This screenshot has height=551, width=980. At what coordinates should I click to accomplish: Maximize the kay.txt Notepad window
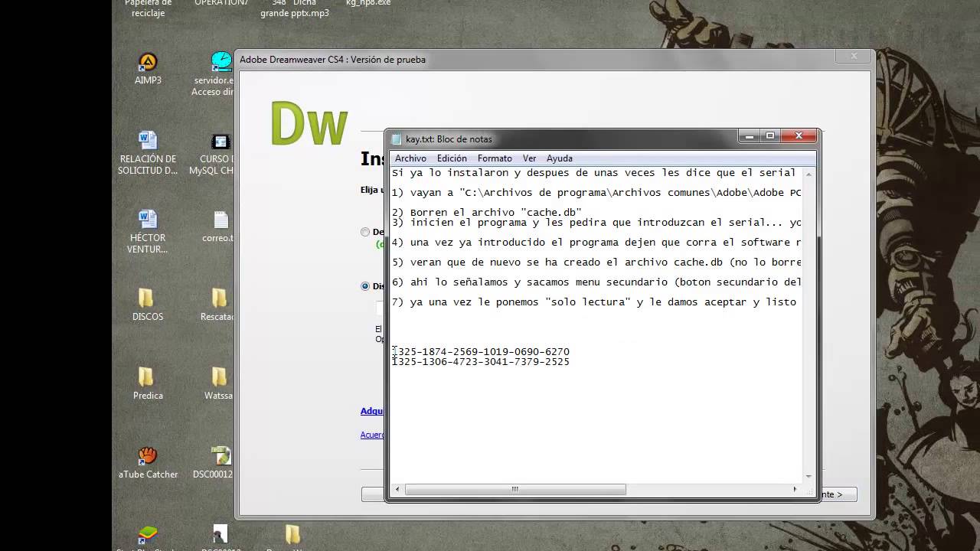pyautogui.click(x=770, y=136)
